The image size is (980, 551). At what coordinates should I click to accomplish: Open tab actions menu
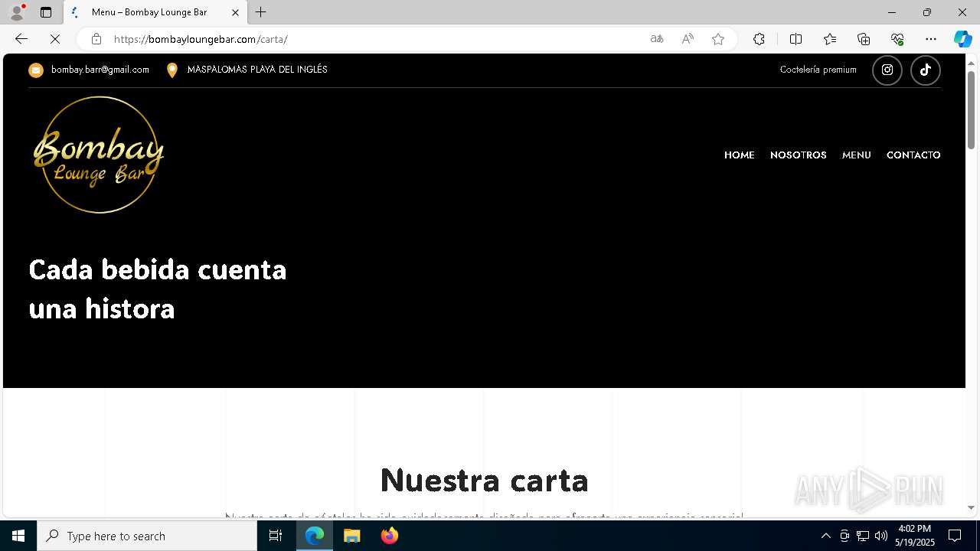pos(46,12)
